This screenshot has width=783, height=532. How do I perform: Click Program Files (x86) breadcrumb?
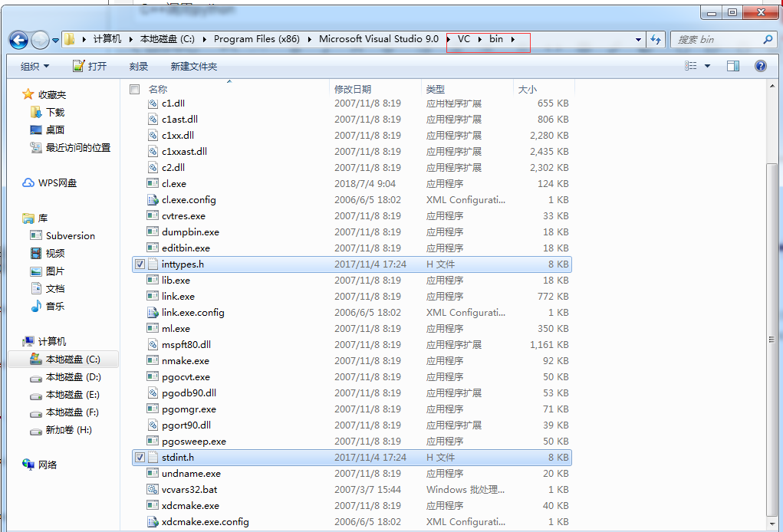pos(257,39)
